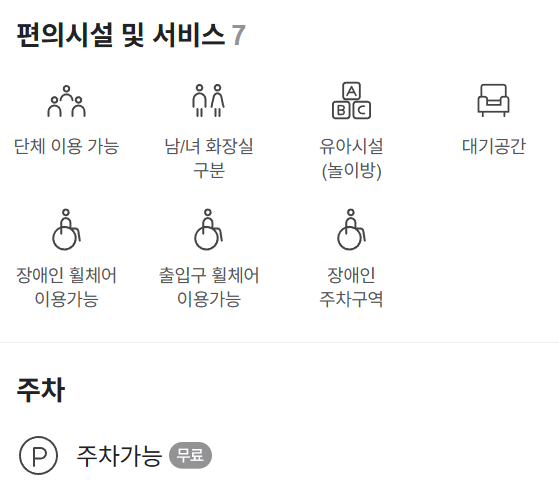Click the 남/녀 화장실 구분 text

(x=209, y=158)
